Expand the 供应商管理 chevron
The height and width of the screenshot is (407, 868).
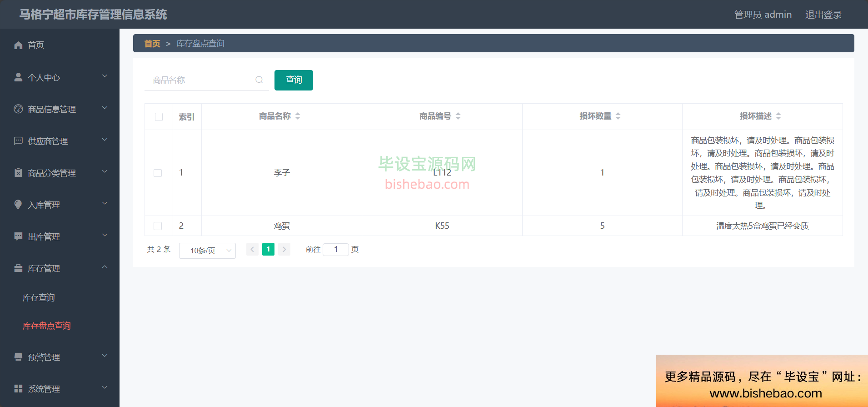pos(105,140)
